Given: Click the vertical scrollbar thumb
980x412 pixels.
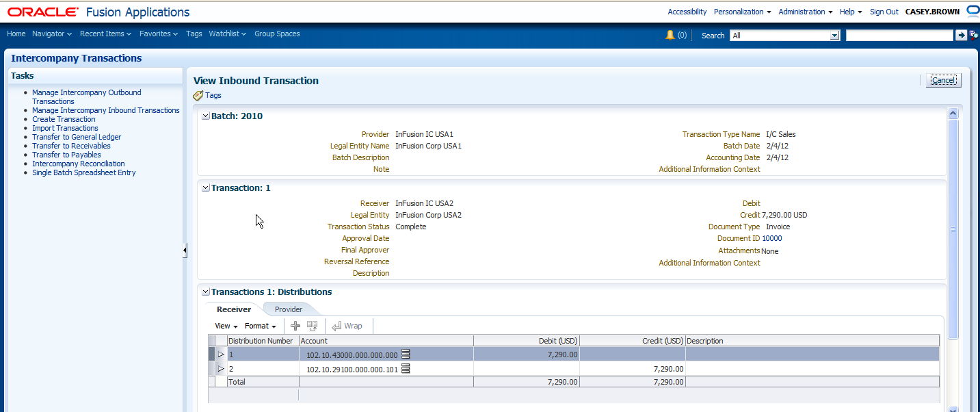Looking at the screenshot, I should 953,229.
